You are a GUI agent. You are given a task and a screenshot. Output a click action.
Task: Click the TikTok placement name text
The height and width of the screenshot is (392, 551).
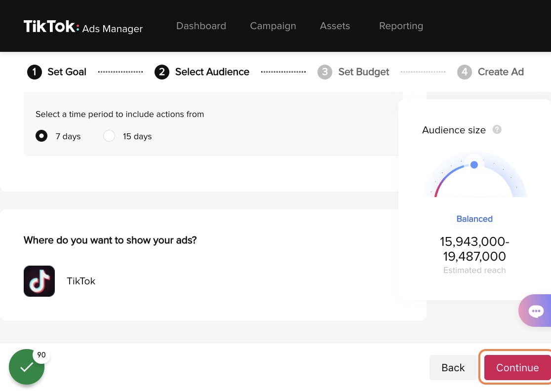click(x=81, y=281)
